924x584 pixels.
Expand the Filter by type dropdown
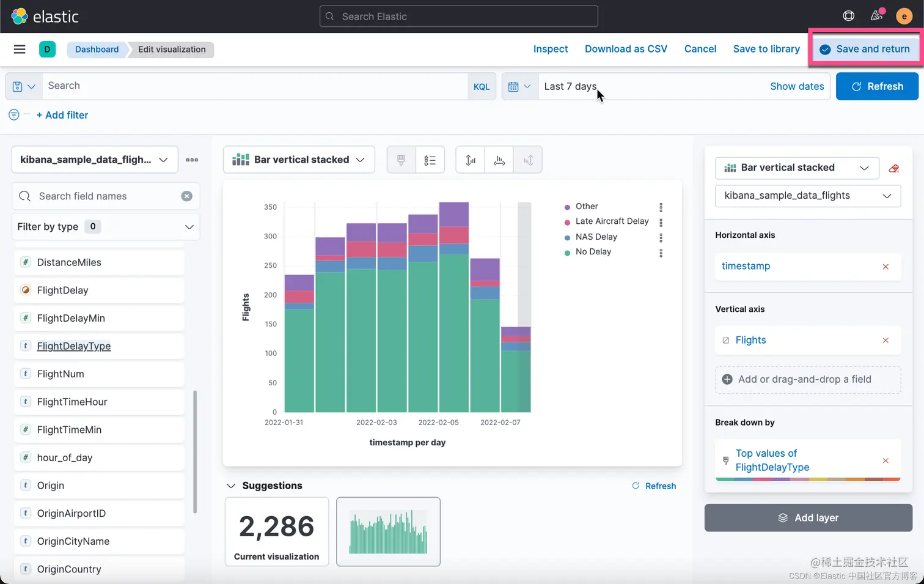[106, 227]
